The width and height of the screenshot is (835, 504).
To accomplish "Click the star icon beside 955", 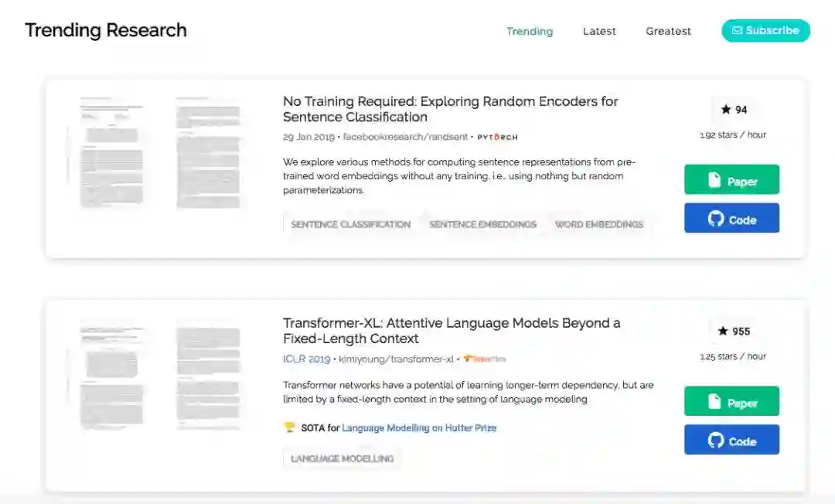I will click(x=723, y=332).
